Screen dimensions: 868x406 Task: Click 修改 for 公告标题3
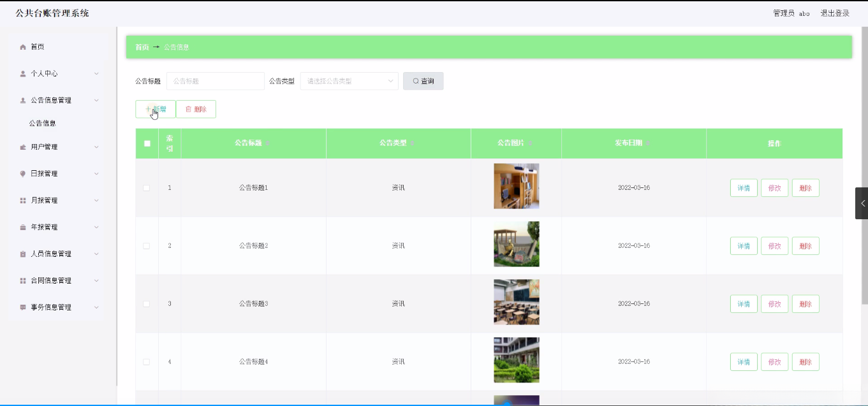tap(775, 304)
